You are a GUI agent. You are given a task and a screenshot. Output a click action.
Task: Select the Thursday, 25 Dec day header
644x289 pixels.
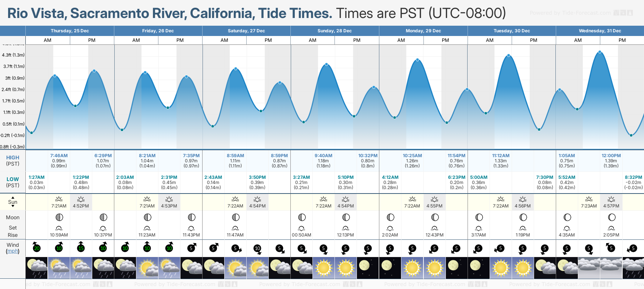click(70, 31)
